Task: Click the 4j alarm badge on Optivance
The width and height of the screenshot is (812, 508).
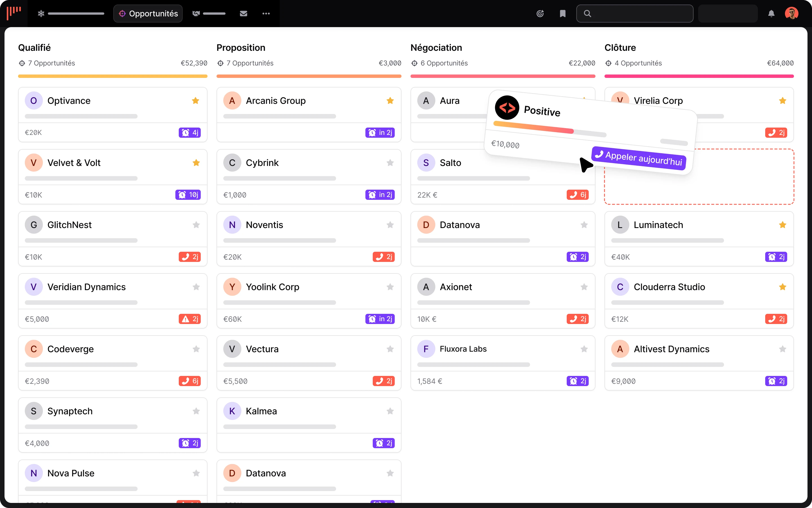Action: pyautogui.click(x=189, y=132)
